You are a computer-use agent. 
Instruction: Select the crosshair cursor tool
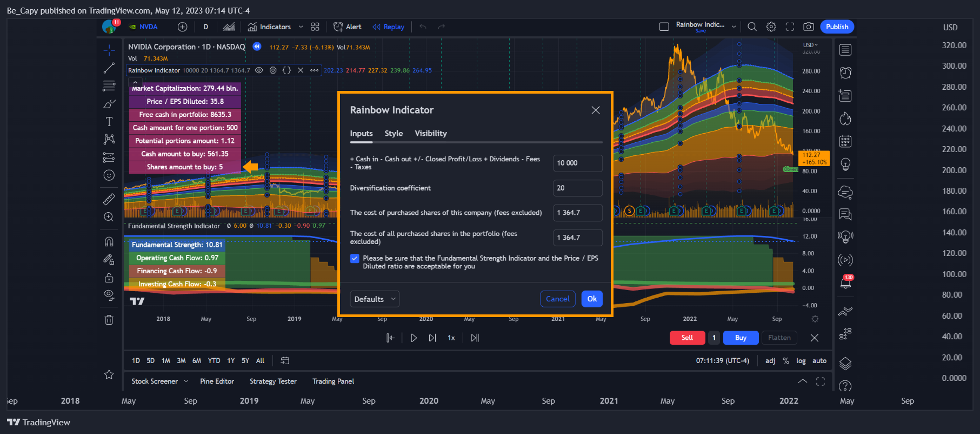(109, 50)
